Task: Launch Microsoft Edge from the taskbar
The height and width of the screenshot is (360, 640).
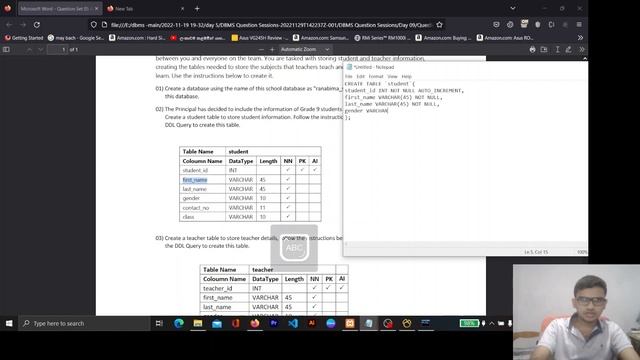Action: pyautogui.click(x=179, y=323)
